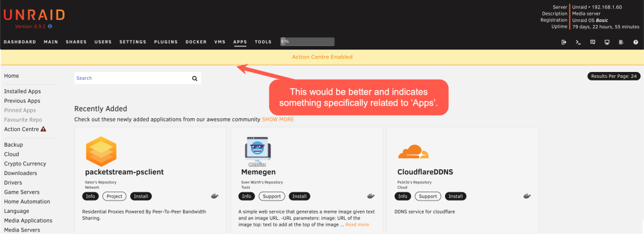Click Info on packetstream-psclient
The image size is (644, 236).
pyautogui.click(x=90, y=196)
